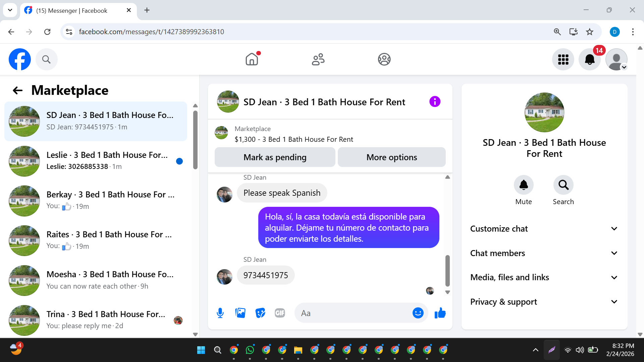644x362 pixels.
Task: Open the emoji picker smiley
Action: [x=418, y=313]
